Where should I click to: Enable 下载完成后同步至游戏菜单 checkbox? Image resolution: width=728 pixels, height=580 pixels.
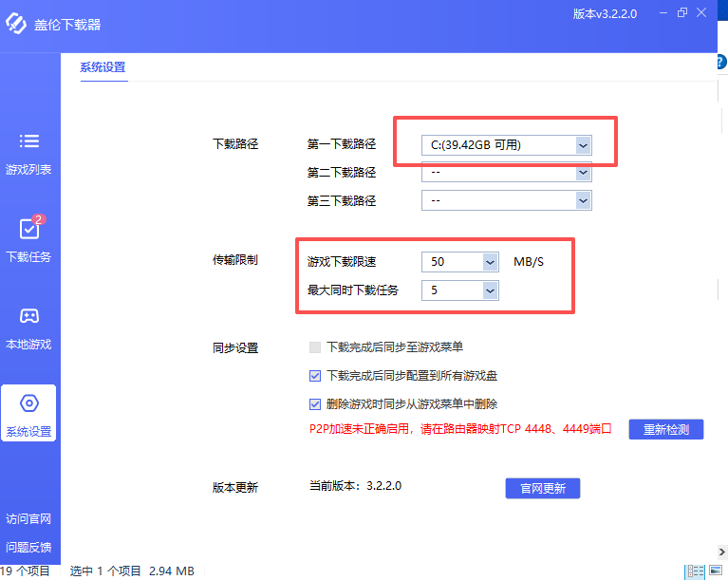coord(315,347)
